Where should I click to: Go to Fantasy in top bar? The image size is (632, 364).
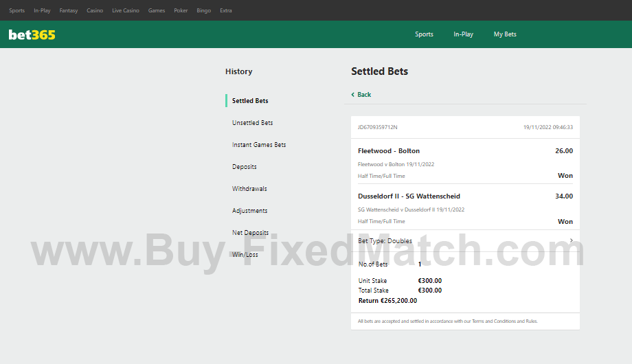coord(69,10)
